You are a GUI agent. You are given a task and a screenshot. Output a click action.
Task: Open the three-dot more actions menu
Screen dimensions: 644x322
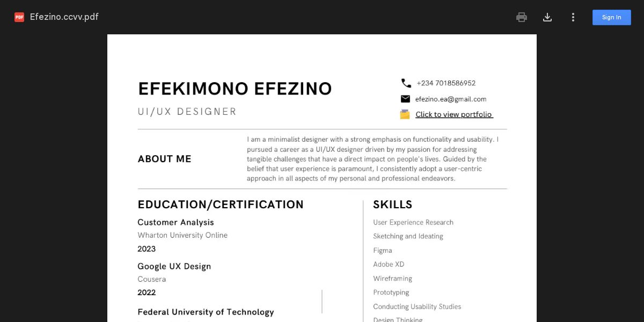[x=573, y=17]
